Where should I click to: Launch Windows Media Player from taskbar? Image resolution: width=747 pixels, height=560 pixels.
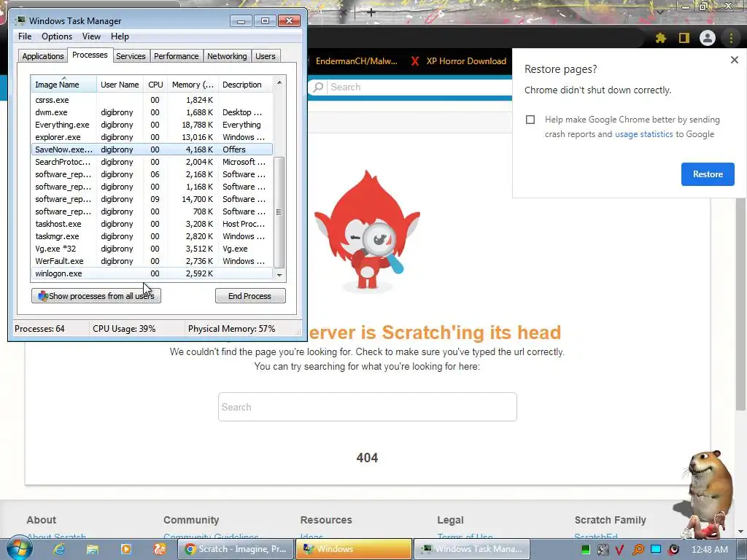[125, 549]
